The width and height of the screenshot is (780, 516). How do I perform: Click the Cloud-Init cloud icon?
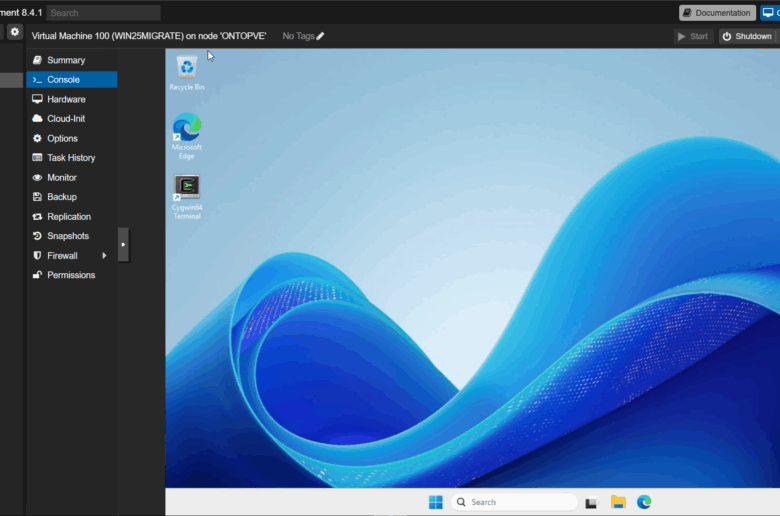pyautogui.click(x=37, y=118)
